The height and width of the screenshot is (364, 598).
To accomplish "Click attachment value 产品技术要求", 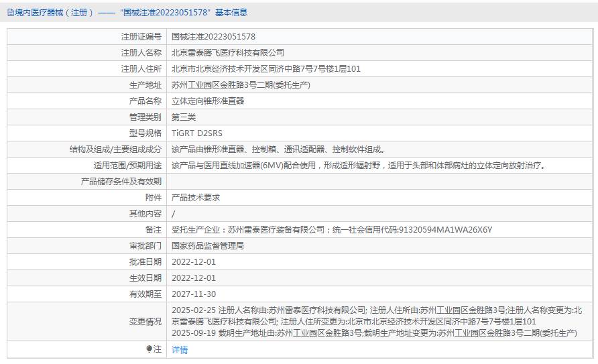I will point(196,198).
